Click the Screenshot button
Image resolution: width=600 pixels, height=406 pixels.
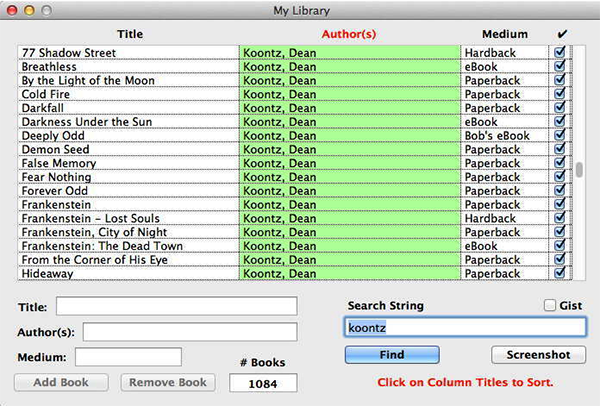click(x=538, y=355)
